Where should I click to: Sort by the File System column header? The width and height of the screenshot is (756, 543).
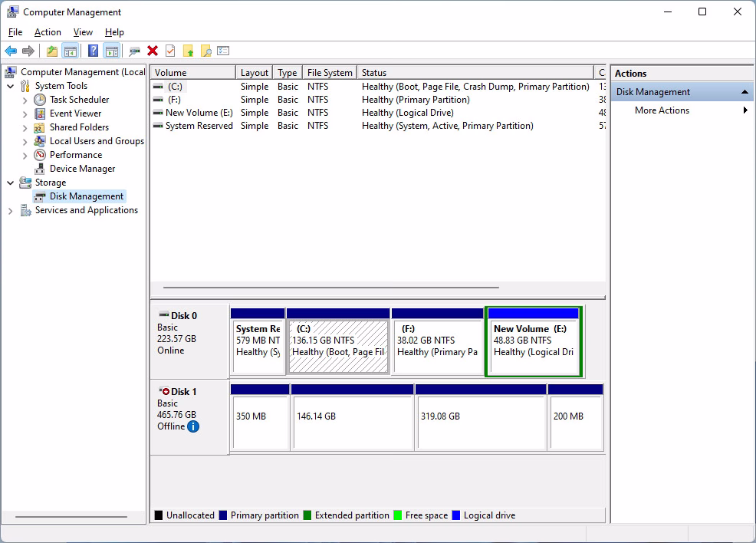[x=330, y=72]
